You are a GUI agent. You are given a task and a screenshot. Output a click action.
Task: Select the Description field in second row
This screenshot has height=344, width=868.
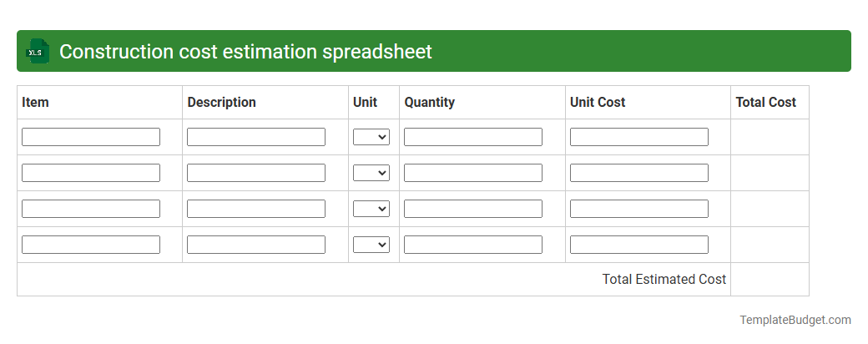click(x=256, y=173)
